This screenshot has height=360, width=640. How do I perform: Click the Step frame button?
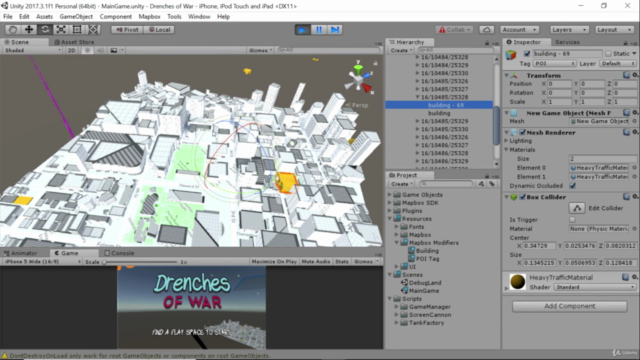click(x=335, y=30)
